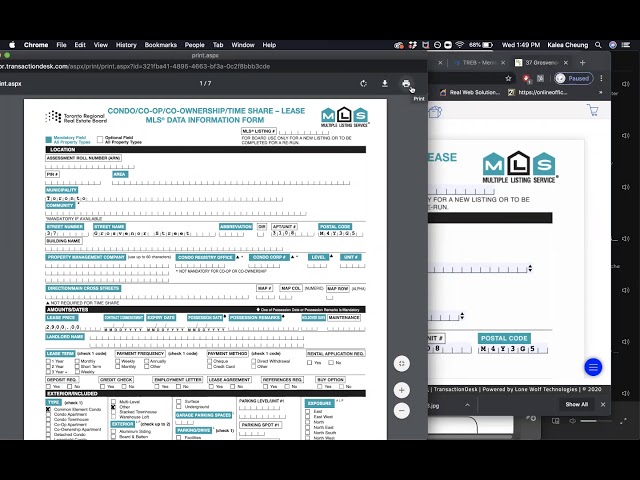The width and height of the screenshot is (640, 480).
Task: Switch to the TREB tab
Action: (478, 62)
